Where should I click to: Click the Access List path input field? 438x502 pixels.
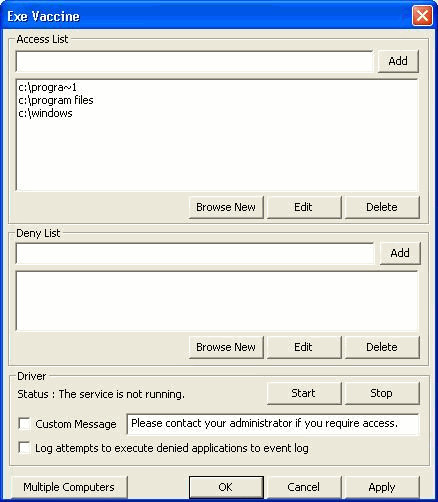click(x=194, y=61)
